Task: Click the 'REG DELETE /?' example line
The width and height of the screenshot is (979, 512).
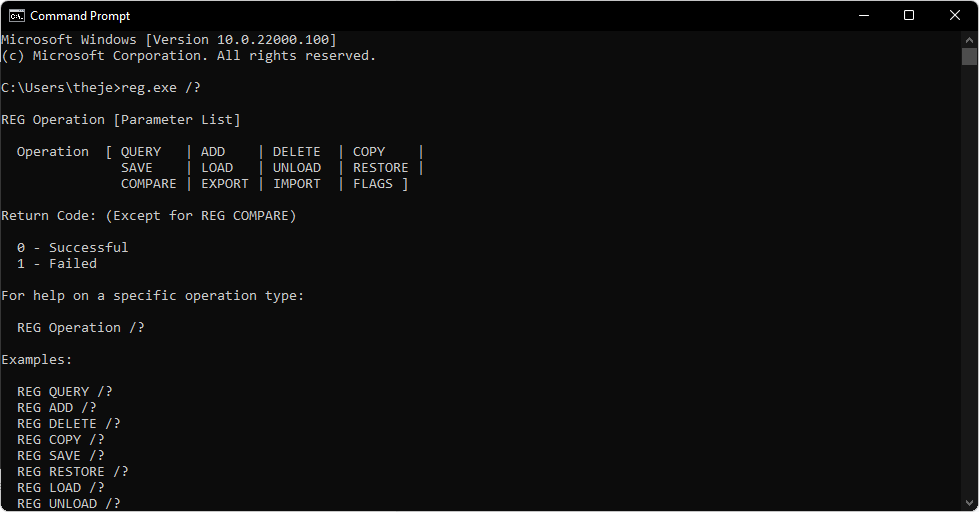Action: click(x=69, y=423)
